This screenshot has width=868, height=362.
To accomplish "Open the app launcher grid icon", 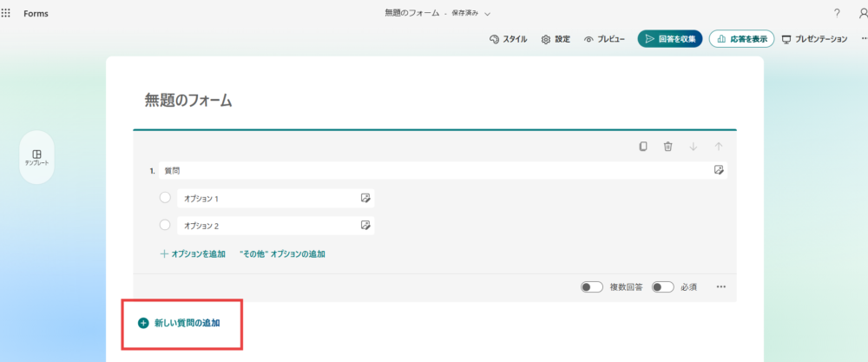I will pos(6,13).
